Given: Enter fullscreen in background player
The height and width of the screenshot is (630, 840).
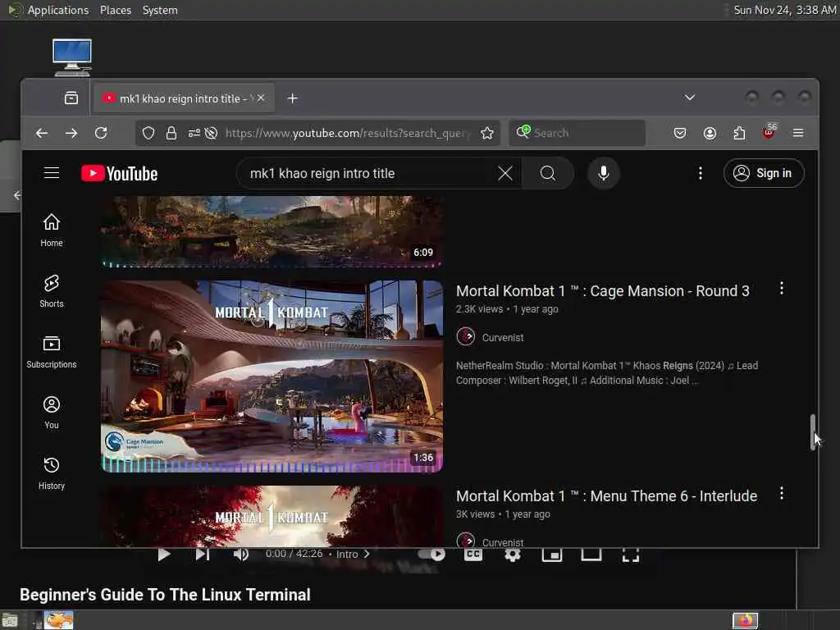Looking at the screenshot, I should pos(631,555).
